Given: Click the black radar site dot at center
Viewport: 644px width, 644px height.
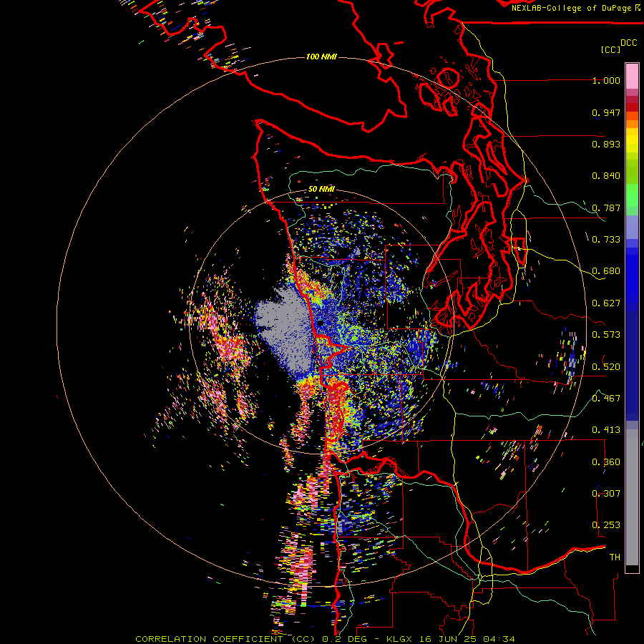Looking at the screenshot, I should tap(320, 323).
